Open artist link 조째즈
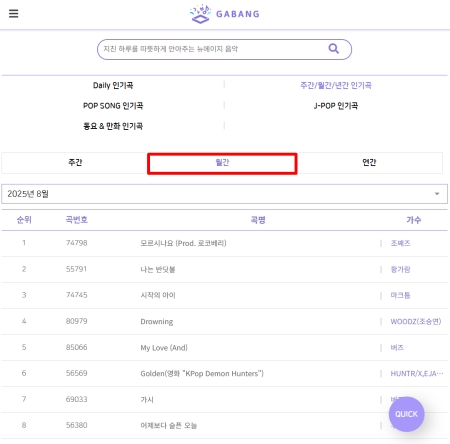The width and height of the screenshot is (450, 444). [400, 243]
